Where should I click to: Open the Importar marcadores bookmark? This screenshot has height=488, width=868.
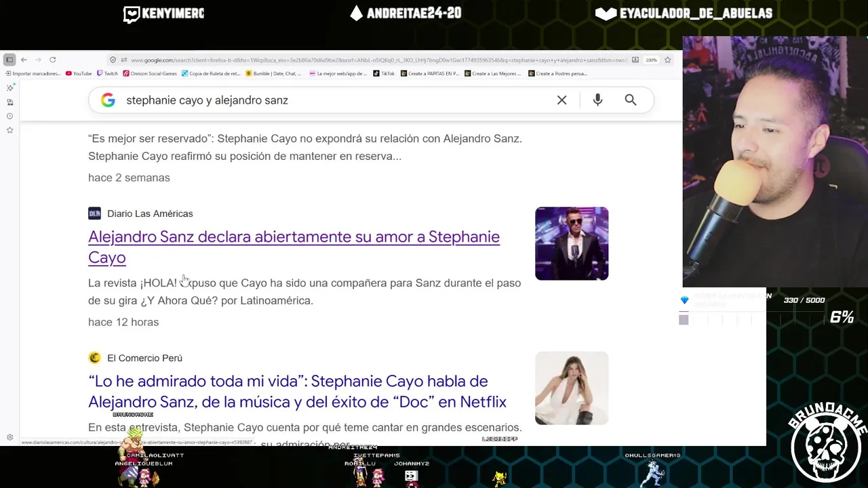[33, 73]
